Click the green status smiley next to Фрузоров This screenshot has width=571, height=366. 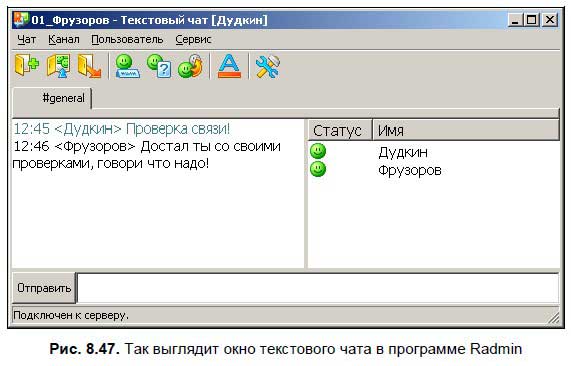318,169
